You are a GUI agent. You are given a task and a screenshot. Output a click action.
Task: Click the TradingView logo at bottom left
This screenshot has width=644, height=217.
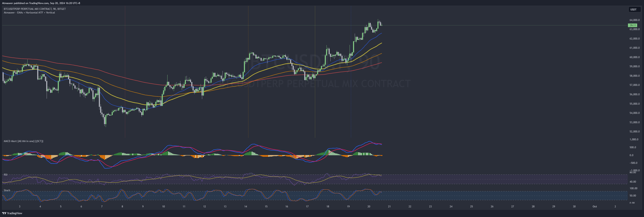click(12, 213)
